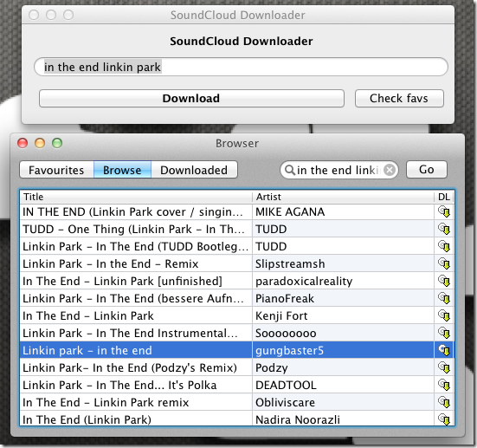Select 'Linkin Park – In The End (TUDD Bootleg…'
Image resolution: width=477 pixels, height=448 pixels.
click(135, 246)
